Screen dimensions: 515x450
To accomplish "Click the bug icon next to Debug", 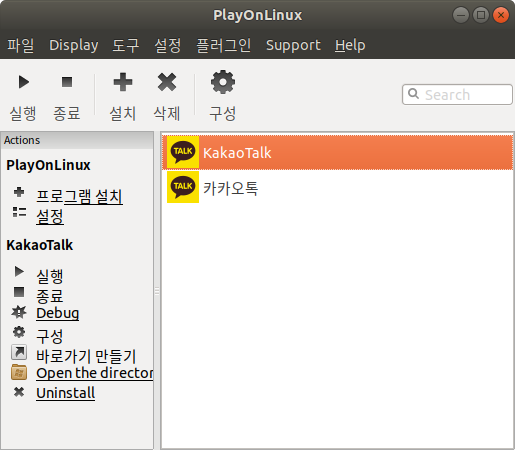I will click(19, 312).
